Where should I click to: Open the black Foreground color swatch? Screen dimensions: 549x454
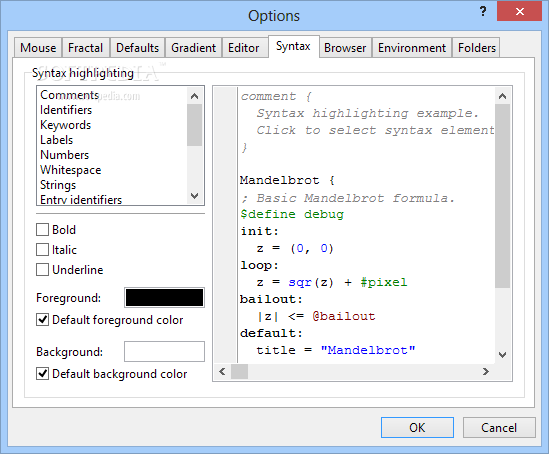click(x=164, y=298)
